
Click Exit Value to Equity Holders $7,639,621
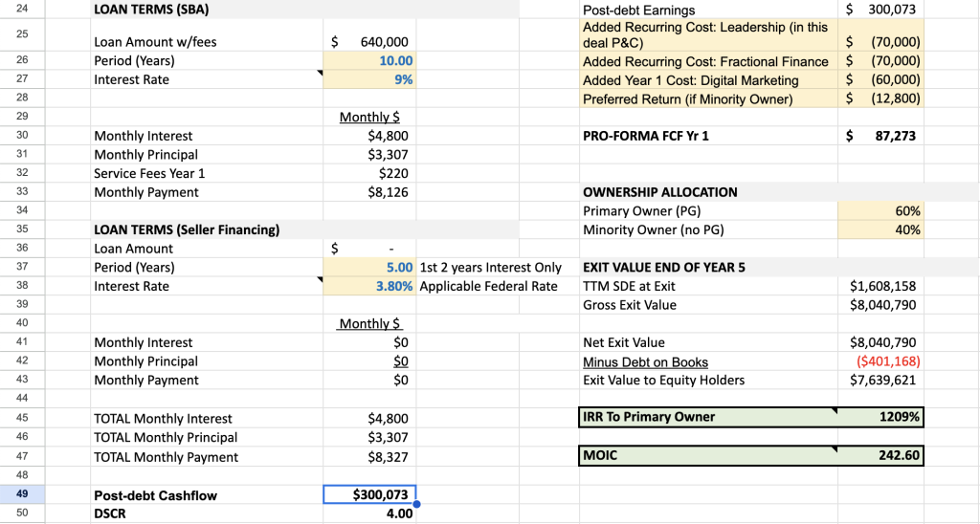tap(882, 380)
